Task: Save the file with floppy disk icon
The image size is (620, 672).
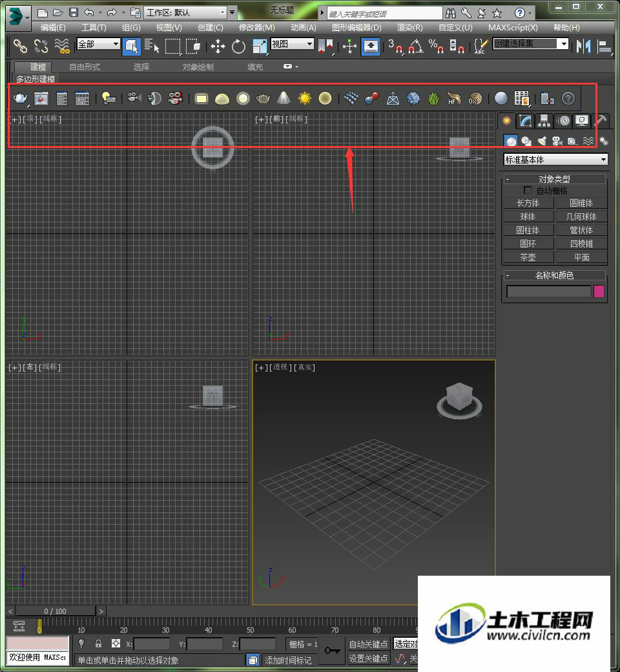Action: pyautogui.click(x=73, y=13)
